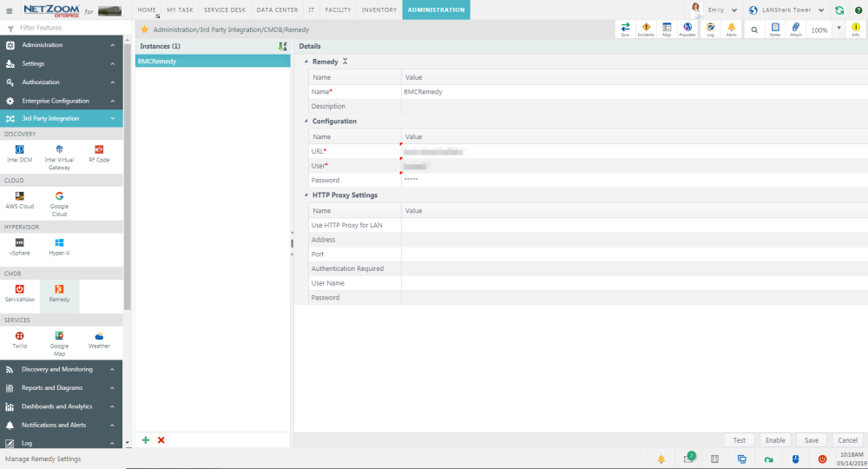Open the HOME tab
Image resolution: width=868 pixels, height=469 pixels.
[147, 10]
